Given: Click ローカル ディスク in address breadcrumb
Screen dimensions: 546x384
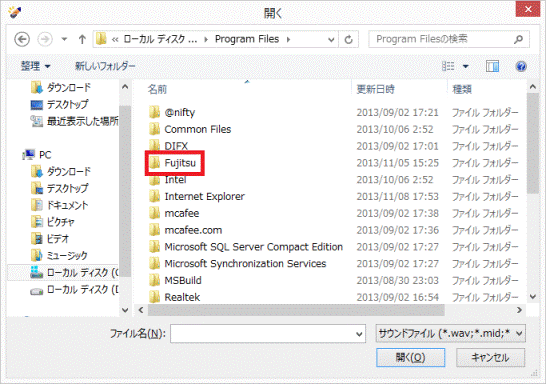Looking at the screenshot, I should click(x=160, y=39).
